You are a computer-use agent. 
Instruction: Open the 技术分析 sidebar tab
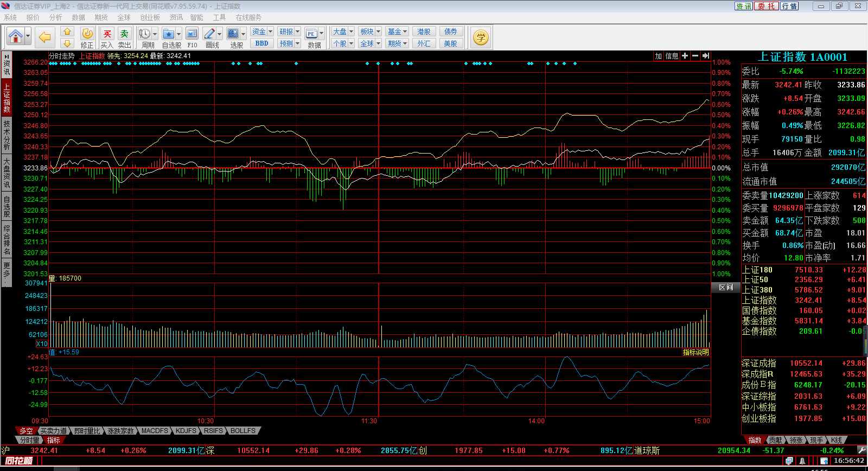pos(7,135)
